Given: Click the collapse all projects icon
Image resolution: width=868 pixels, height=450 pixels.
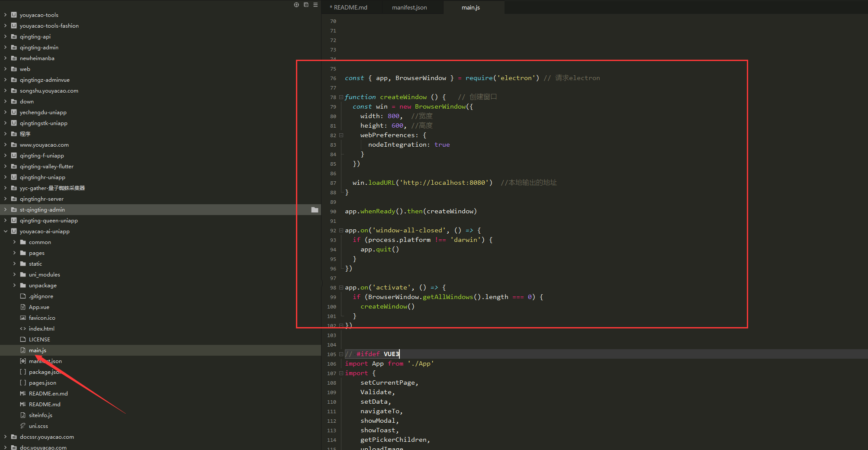Looking at the screenshot, I should click(x=306, y=5).
